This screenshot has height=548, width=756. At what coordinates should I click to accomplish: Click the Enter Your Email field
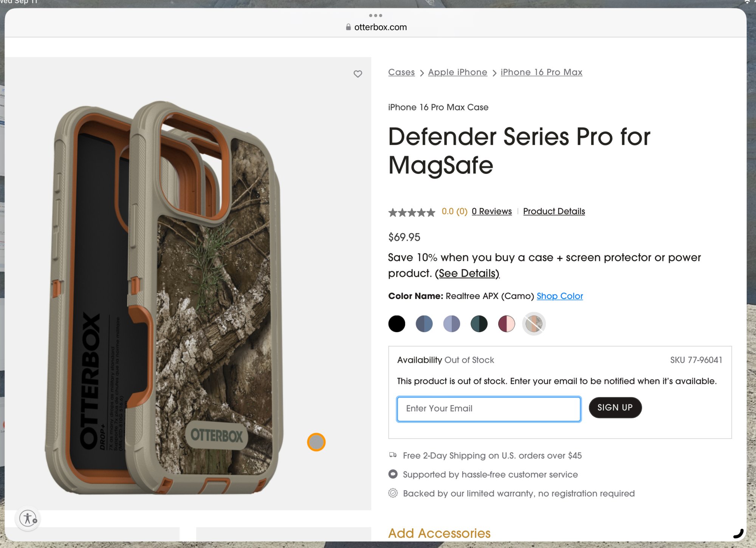pyautogui.click(x=489, y=409)
